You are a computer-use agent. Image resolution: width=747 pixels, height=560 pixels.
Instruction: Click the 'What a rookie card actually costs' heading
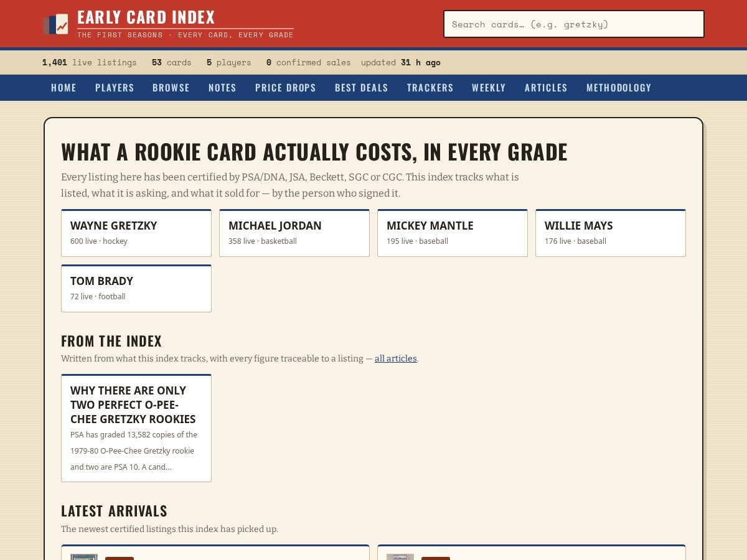tap(314, 152)
